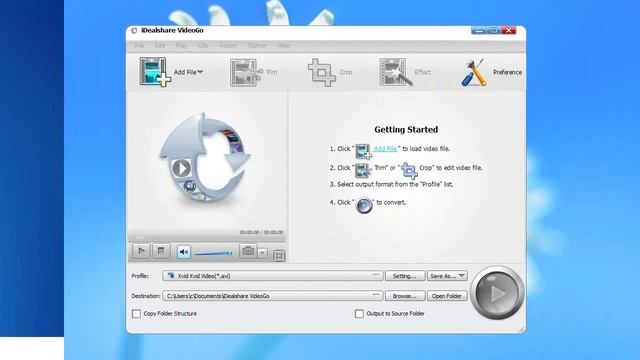Viewport: 640px width, 360px height.
Task: Click the window resize grip corner
Action: point(521,330)
